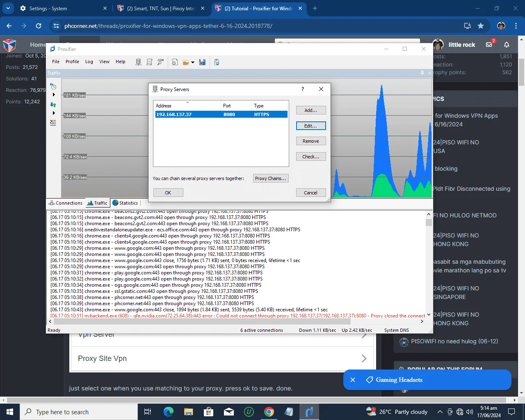Switch to Settings - System browser tab
This screenshot has width=525, height=420.
pos(64,8)
